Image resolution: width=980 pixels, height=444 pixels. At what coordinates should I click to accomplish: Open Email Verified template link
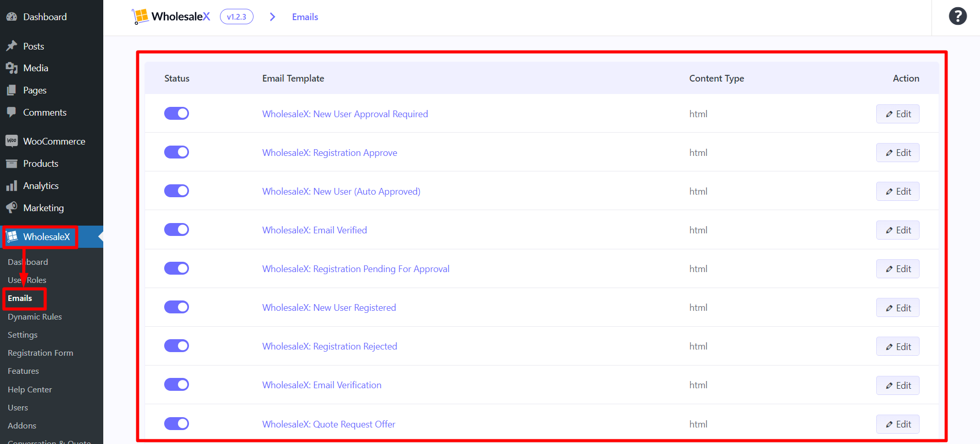click(x=314, y=230)
